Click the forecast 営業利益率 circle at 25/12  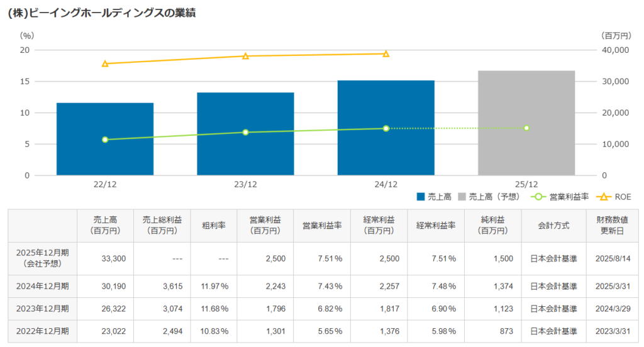(526, 128)
